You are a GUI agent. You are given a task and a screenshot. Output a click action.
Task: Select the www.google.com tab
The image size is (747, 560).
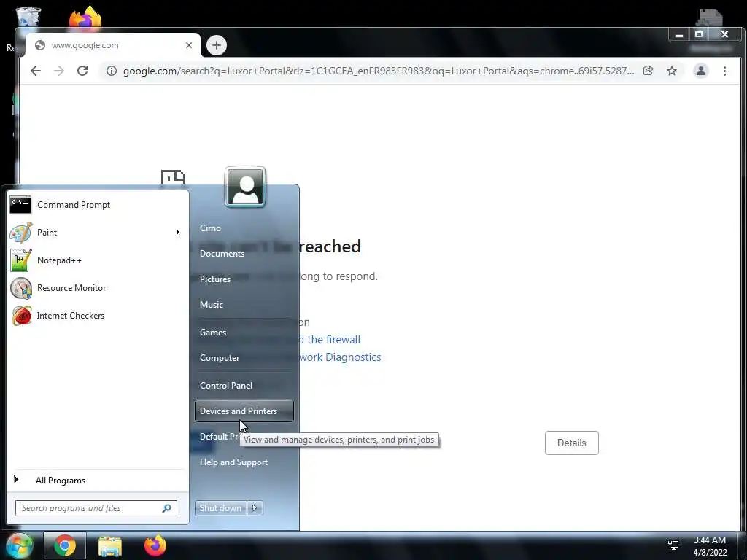(113, 45)
